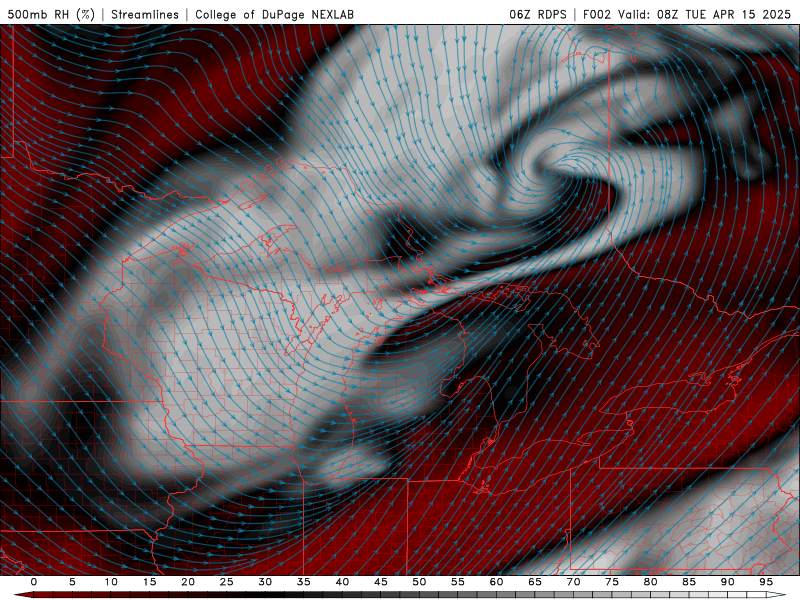Click the colorbar tick label "90"
The height and width of the screenshot is (600, 800).
click(728, 582)
